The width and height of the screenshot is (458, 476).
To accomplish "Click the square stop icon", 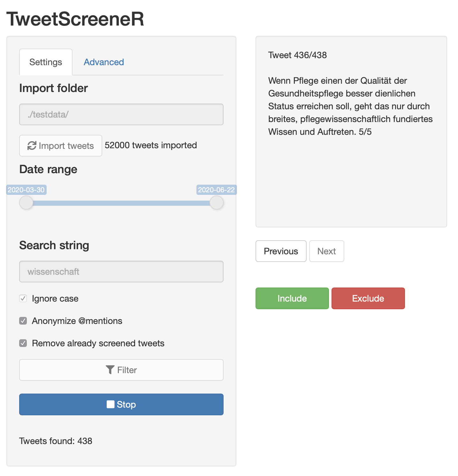I will tap(111, 404).
